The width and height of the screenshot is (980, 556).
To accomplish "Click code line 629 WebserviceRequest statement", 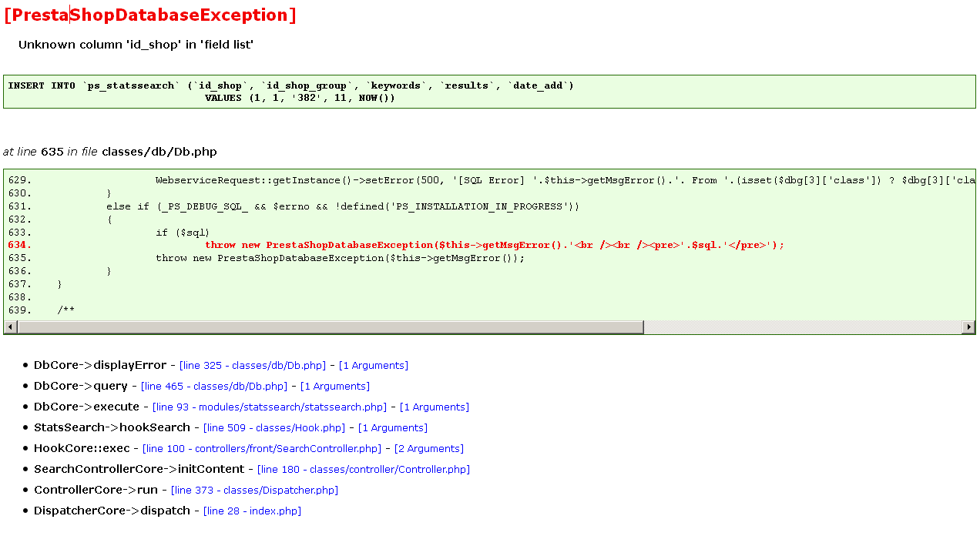I will tap(566, 180).
